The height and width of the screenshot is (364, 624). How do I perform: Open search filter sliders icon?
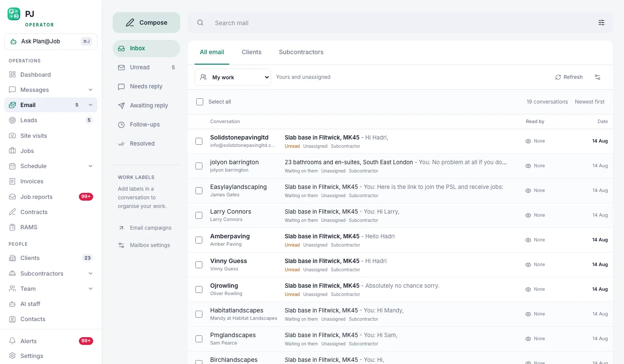(x=601, y=23)
